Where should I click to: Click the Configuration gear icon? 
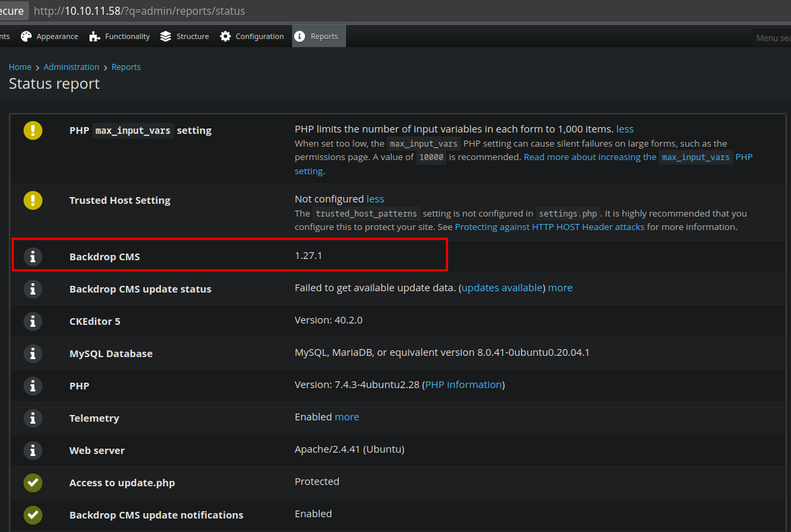click(x=226, y=36)
